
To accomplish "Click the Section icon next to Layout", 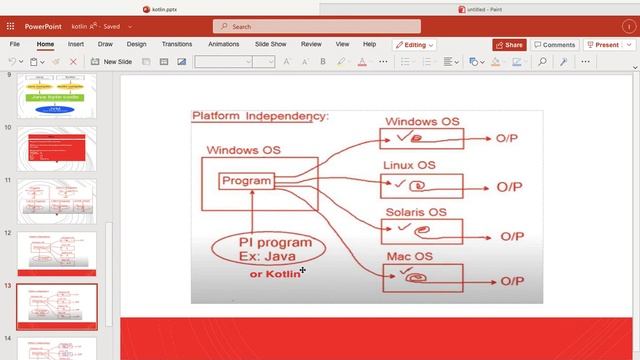I will [164, 62].
